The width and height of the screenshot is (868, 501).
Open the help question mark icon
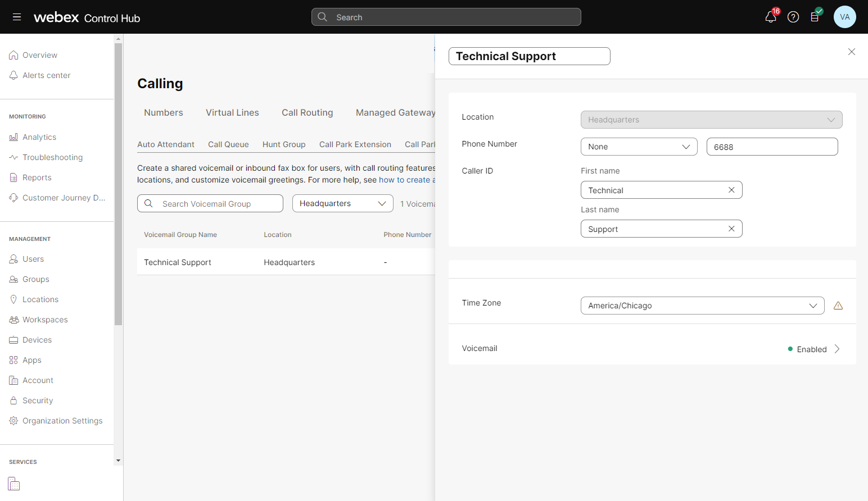[x=793, y=17]
